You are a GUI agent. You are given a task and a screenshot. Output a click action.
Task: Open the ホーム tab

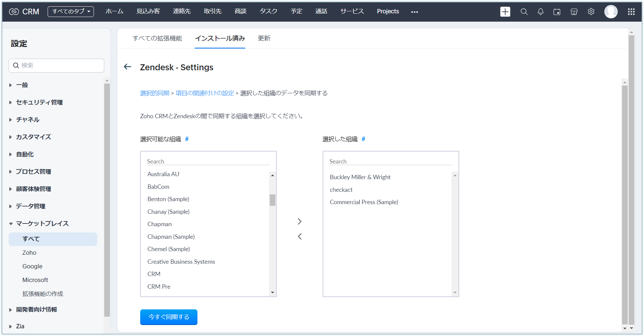pyautogui.click(x=114, y=11)
